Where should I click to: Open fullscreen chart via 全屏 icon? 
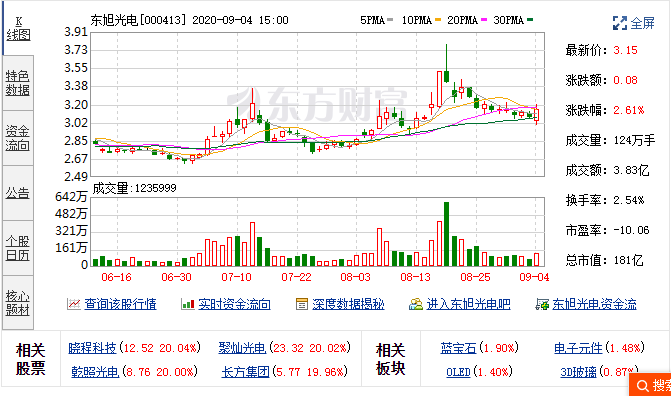click(620, 23)
